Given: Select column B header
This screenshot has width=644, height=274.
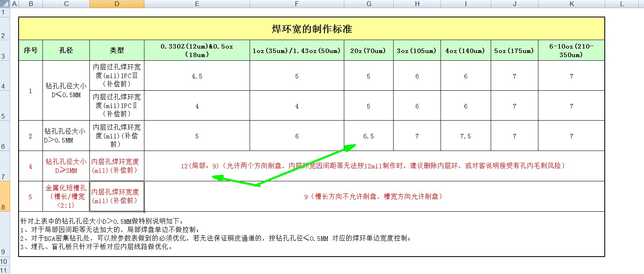Looking at the screenshot, I should (x=31, y=4).
